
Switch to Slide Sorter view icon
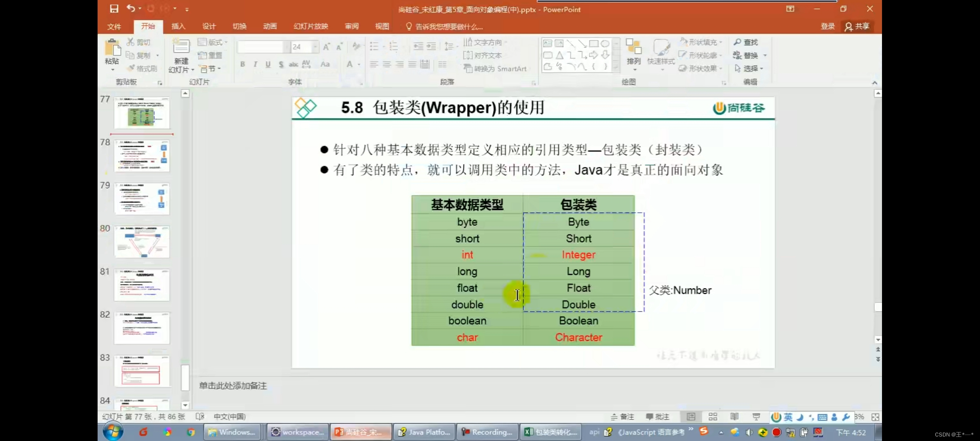pos(713,416)
